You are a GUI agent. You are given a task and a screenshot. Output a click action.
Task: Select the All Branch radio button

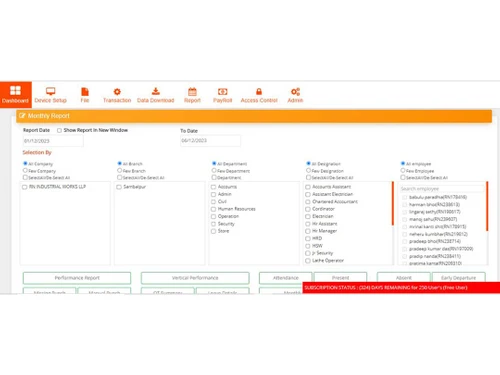[x=120, y=163]
